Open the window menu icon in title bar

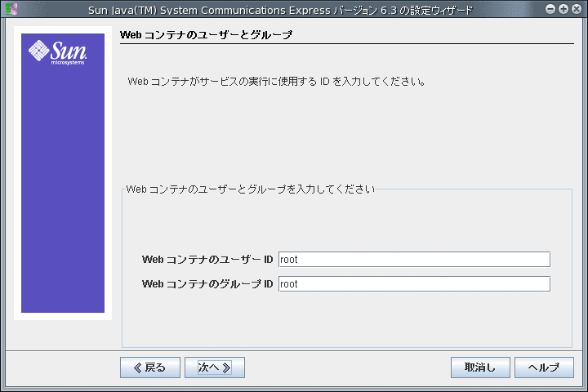pyautogui.click(x=11, y=9)
